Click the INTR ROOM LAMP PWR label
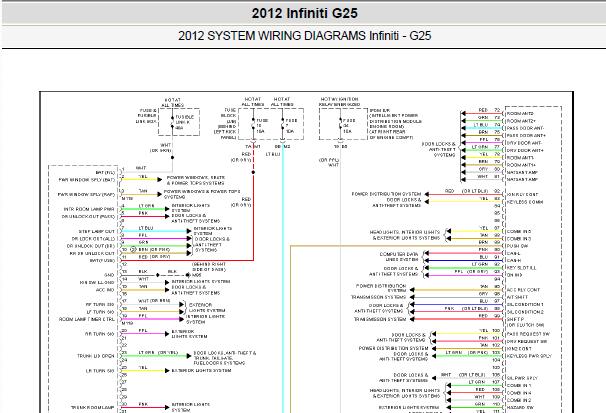 click(x=89, y=209)
